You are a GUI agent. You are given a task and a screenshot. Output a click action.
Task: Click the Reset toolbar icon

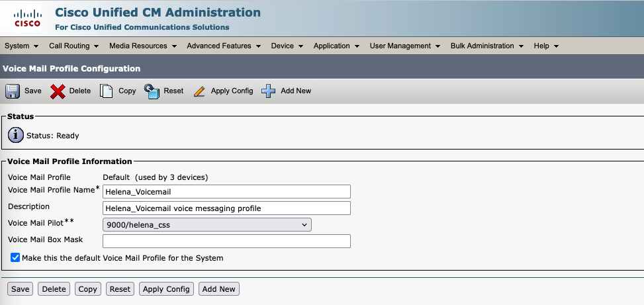152,91
